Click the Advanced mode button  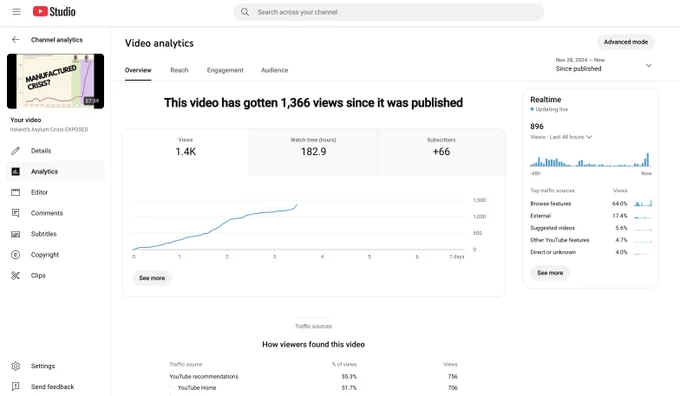626,42
